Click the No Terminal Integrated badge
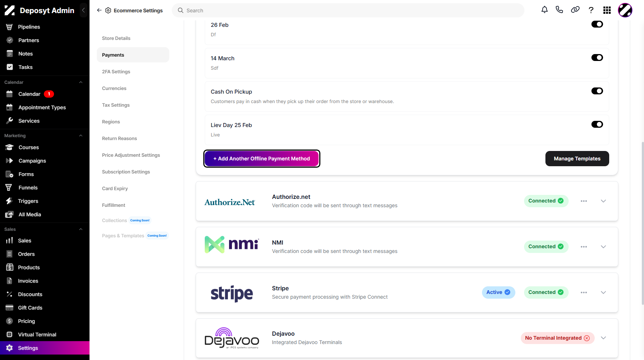 point(557,338)
